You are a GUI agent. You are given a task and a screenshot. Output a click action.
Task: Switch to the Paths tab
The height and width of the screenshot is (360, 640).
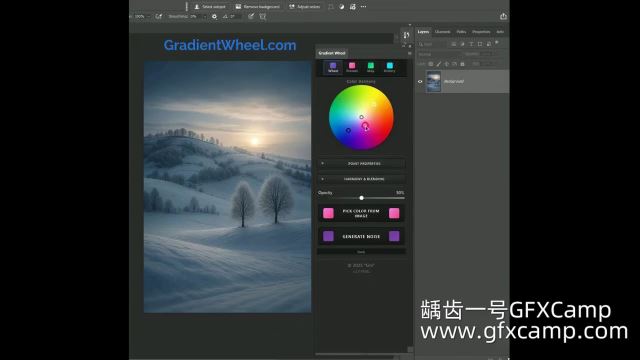click(461, 32)
